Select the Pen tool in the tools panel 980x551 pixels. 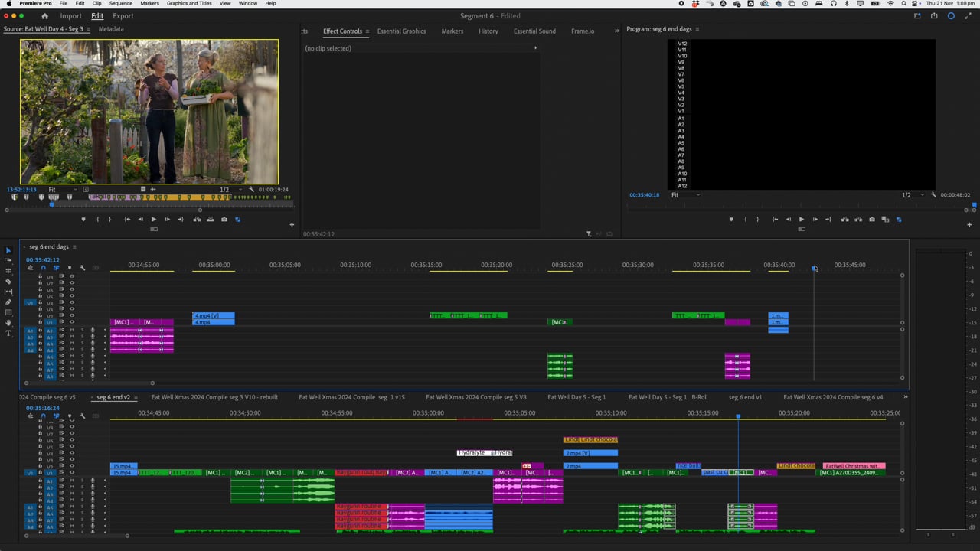[x=8, y=302]
